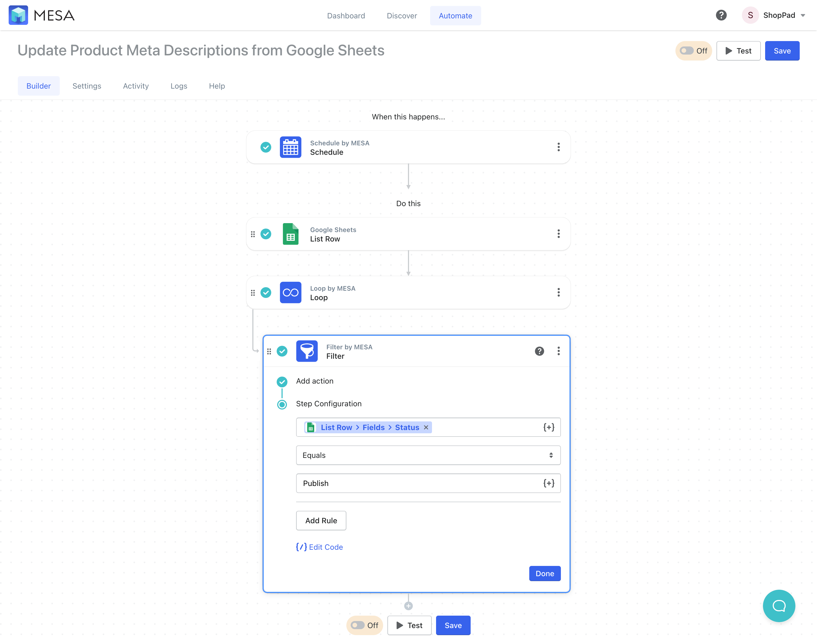Open the Filter step help icon
817x644 pixels.
539,351
